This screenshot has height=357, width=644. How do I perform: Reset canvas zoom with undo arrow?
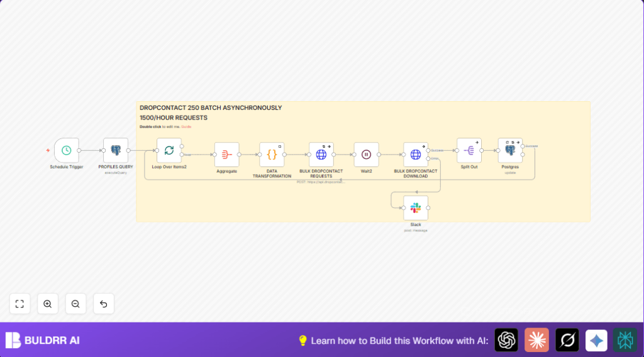pos(104,304)
